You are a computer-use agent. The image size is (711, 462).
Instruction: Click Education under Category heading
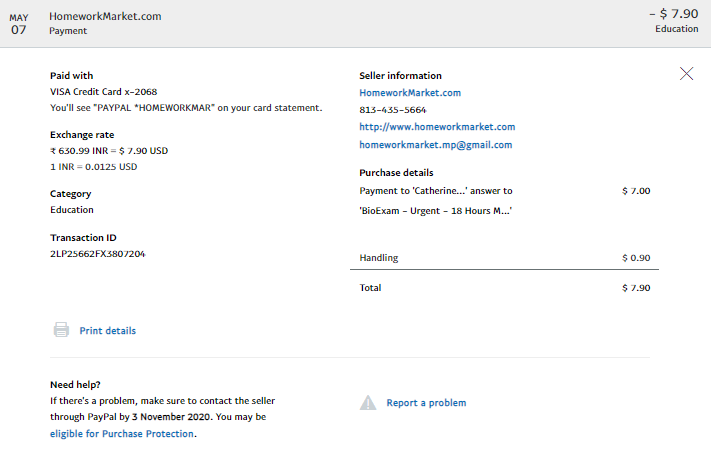point(72,209)
